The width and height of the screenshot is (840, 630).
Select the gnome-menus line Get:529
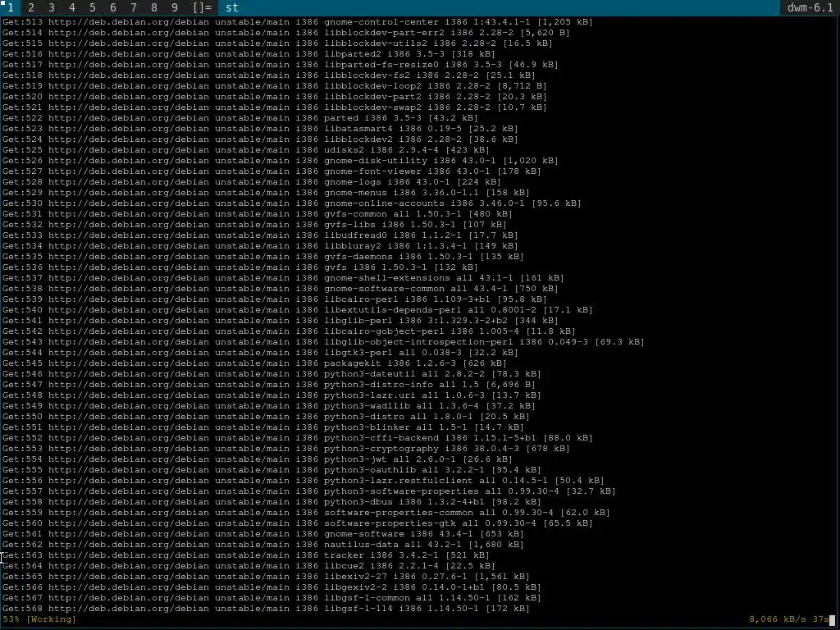pyautogui.click(x=266, y=192)
